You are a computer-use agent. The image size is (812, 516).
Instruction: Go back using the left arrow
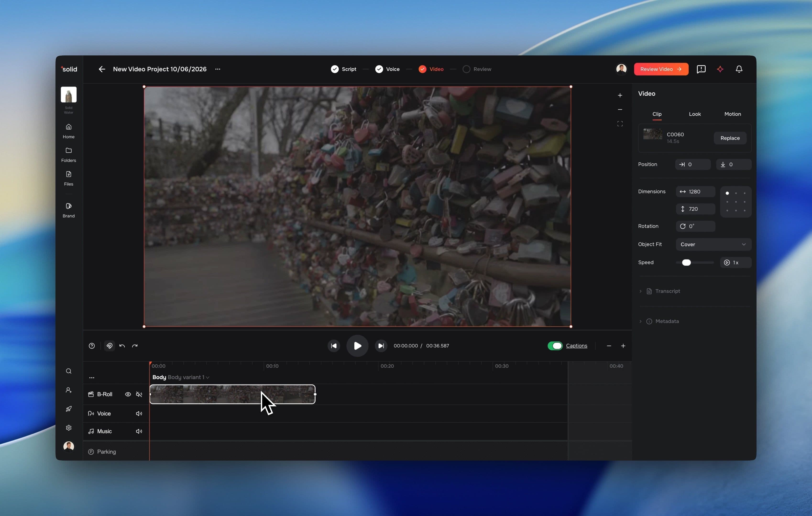pos(102,69)
